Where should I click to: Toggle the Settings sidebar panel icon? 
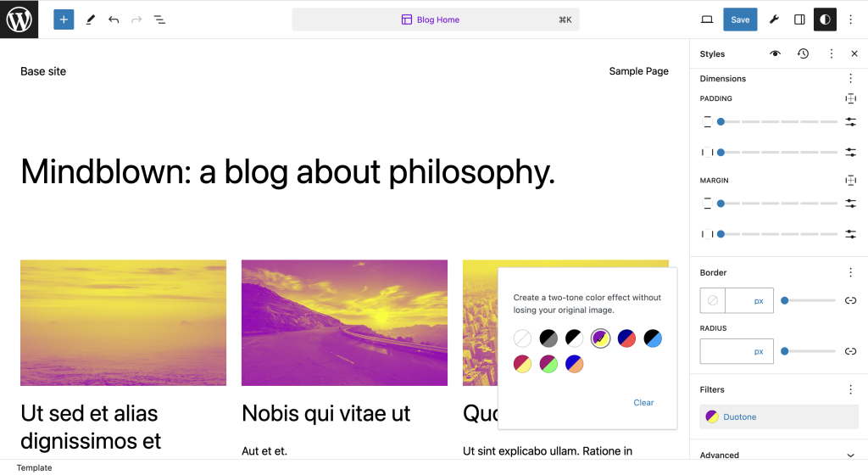799,20
